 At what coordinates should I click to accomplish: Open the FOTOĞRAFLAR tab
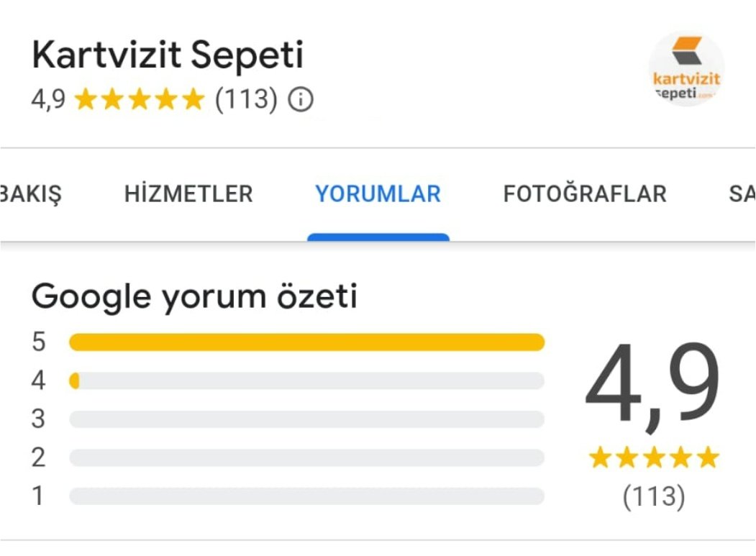click(x=585, y=193)
